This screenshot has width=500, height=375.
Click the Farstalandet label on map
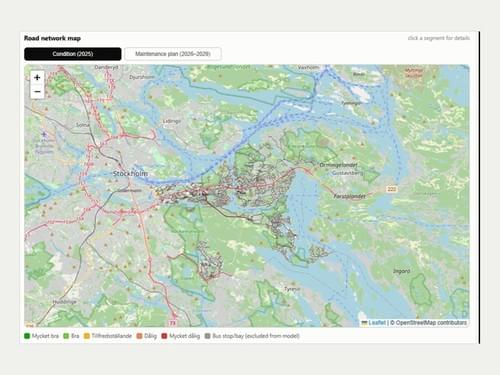tap(349, 196)
